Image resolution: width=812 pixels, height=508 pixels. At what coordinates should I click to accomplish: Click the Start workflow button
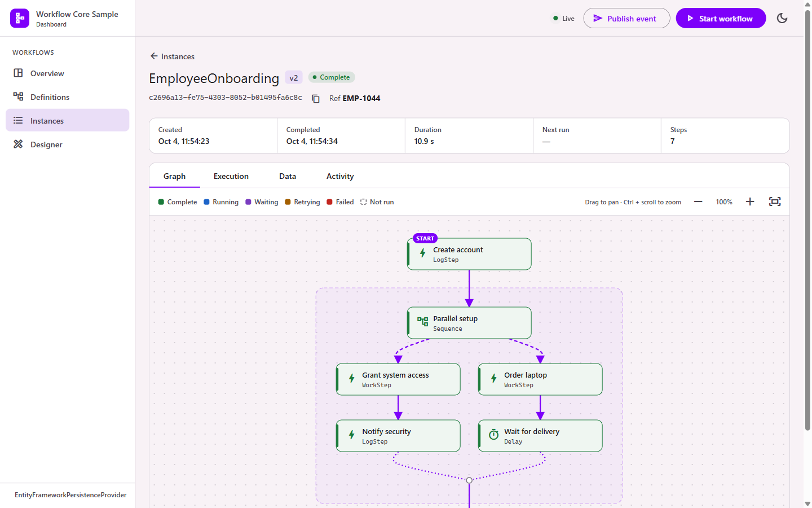(x=721, y=18)
